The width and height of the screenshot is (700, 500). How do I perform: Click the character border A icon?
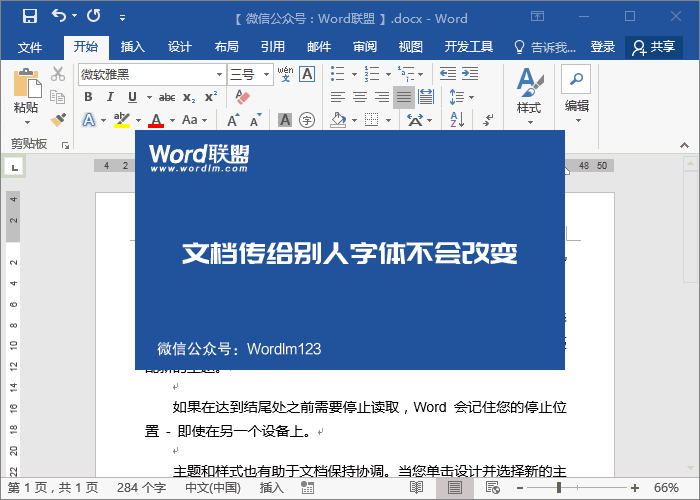coord(307,74)
